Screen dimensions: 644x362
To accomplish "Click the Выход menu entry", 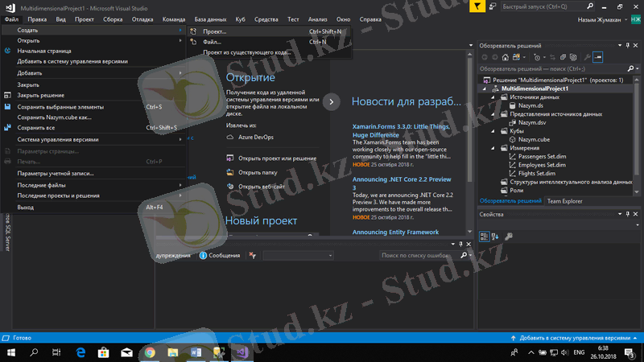I will (x=26, y=207).
